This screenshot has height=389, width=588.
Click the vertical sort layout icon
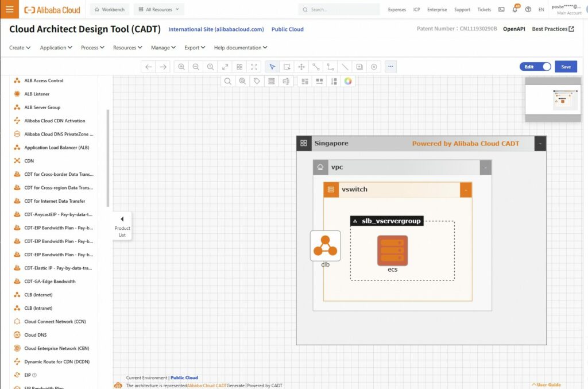pos(334,82)
